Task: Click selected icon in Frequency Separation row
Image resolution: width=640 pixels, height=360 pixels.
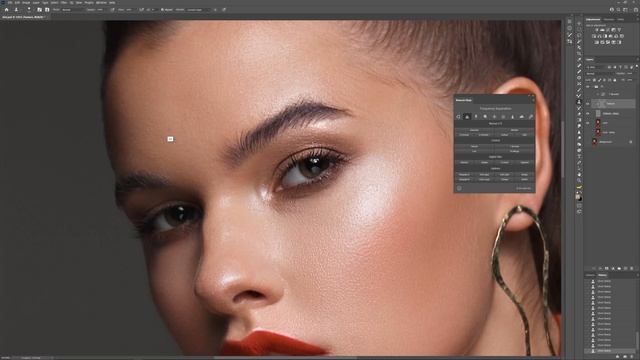Action: point(467,116)
